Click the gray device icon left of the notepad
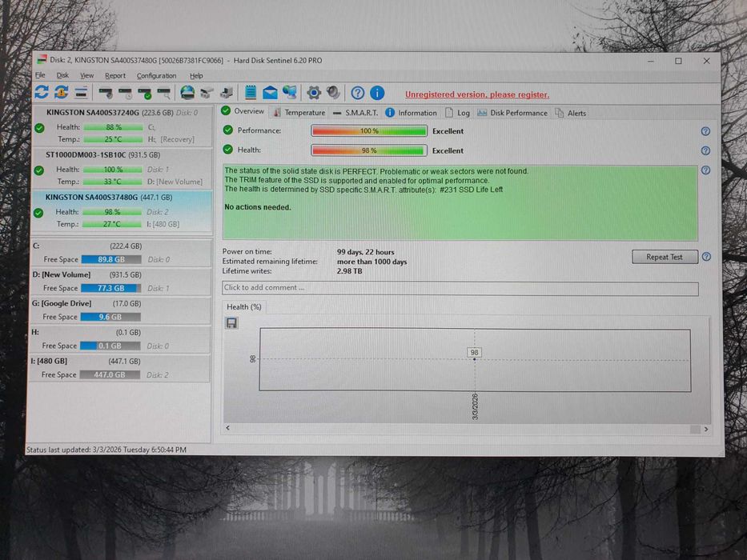The image size is (747, 560). point(227,93)
